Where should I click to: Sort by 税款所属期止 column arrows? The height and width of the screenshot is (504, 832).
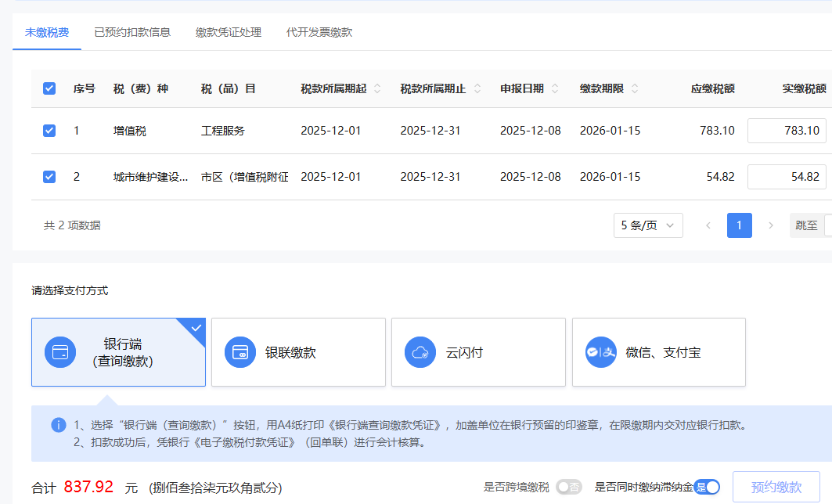pos(477,88)
